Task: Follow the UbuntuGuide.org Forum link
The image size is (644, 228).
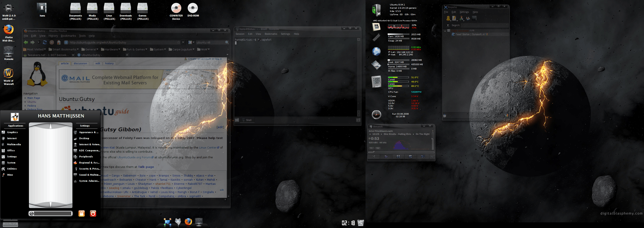Action: click(135, 157)
